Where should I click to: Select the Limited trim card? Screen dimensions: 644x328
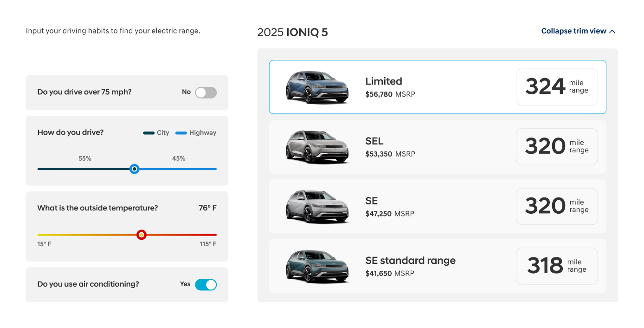438,86
